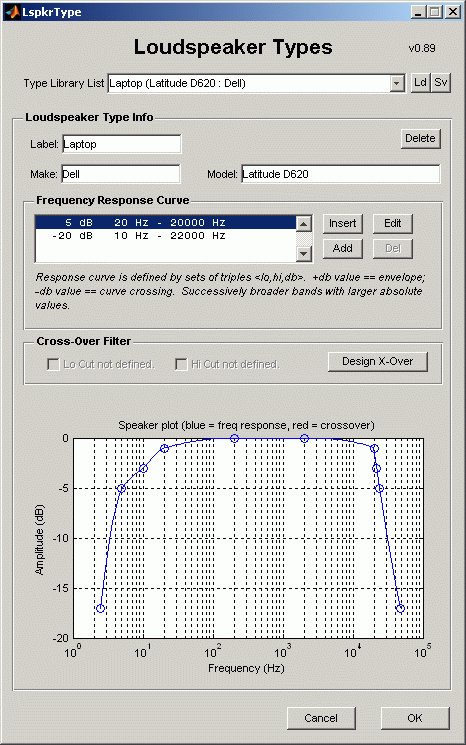The width and height of the screenshot is (466, 745).
Task: Select the 5 dB 20 Hz - 20000 Hz row
Action: 166,222
